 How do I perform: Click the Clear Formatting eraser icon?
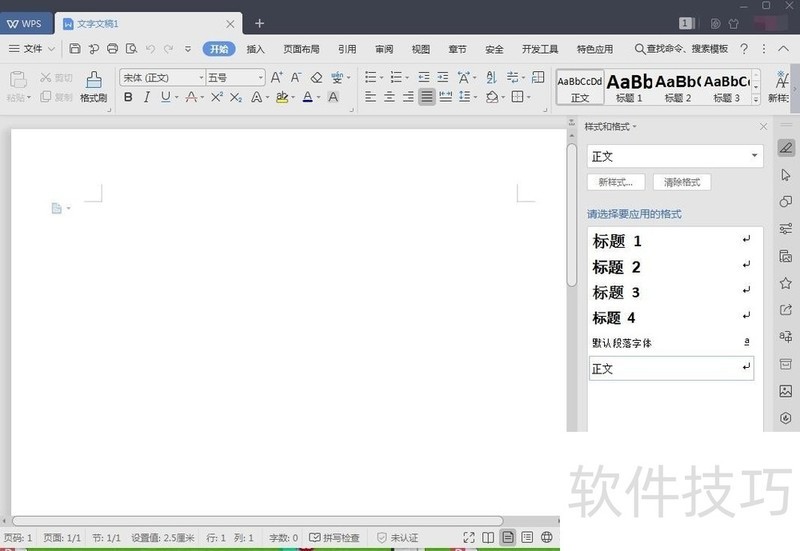click(316, 78)
